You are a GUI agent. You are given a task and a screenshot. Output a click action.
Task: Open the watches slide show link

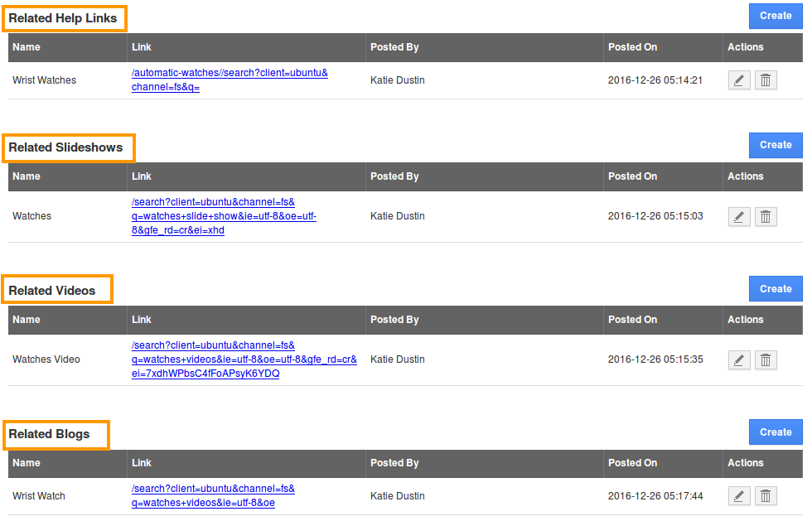point(224,216)
